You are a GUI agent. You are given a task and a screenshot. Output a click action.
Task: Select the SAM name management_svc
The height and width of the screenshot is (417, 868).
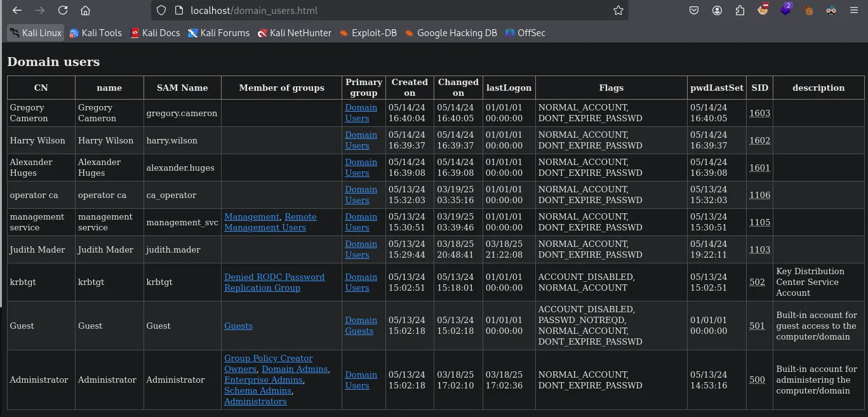pos(182,223)
